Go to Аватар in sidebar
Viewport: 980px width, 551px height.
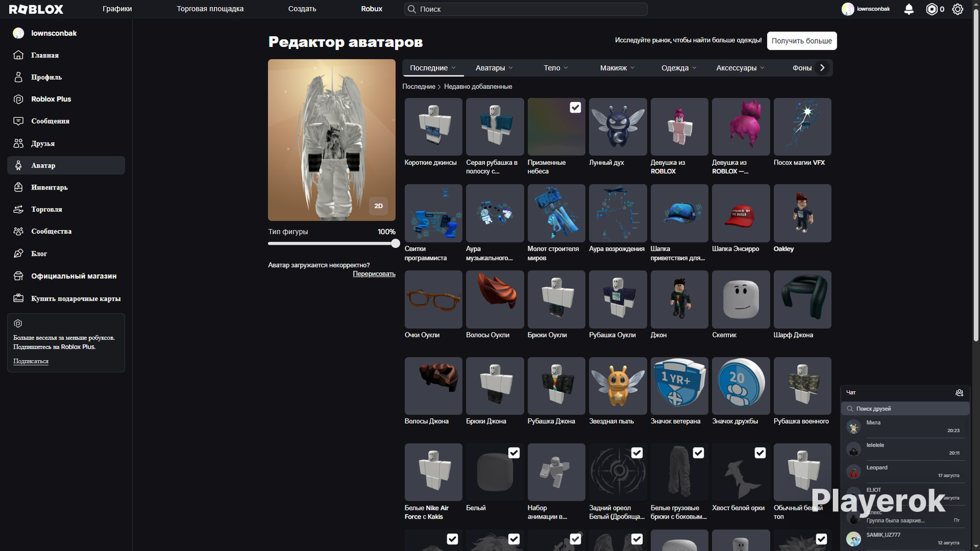pyautogui.click(x=66, y=165)
